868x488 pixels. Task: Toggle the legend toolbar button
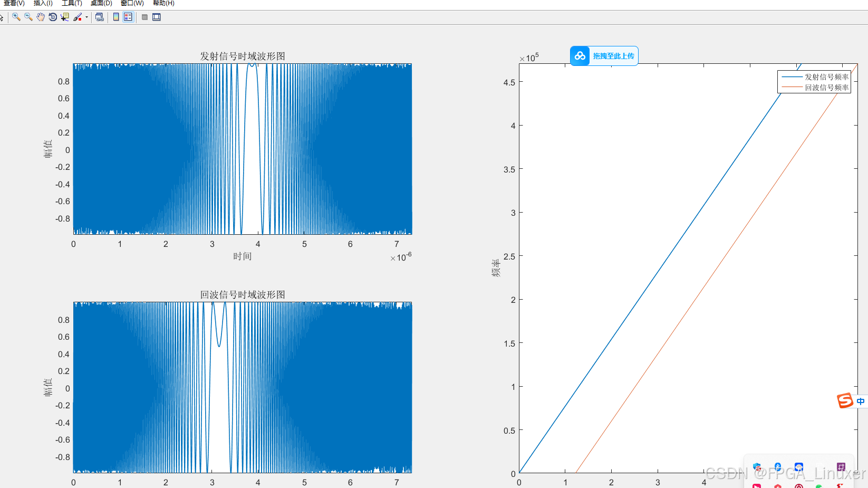click(x=128, y=17)
